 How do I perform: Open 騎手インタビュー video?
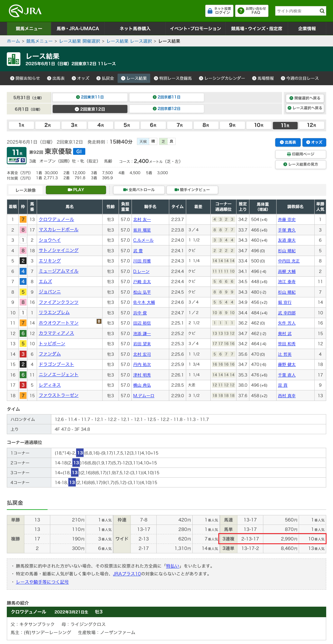[192, 190]
